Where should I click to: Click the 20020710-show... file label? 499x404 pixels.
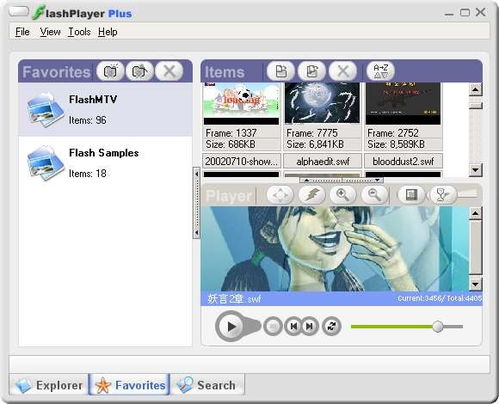(x=241, y=161)
